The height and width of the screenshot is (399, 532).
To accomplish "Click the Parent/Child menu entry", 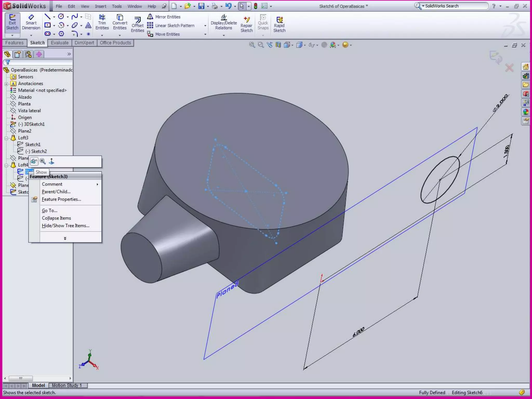I will 56,192.
